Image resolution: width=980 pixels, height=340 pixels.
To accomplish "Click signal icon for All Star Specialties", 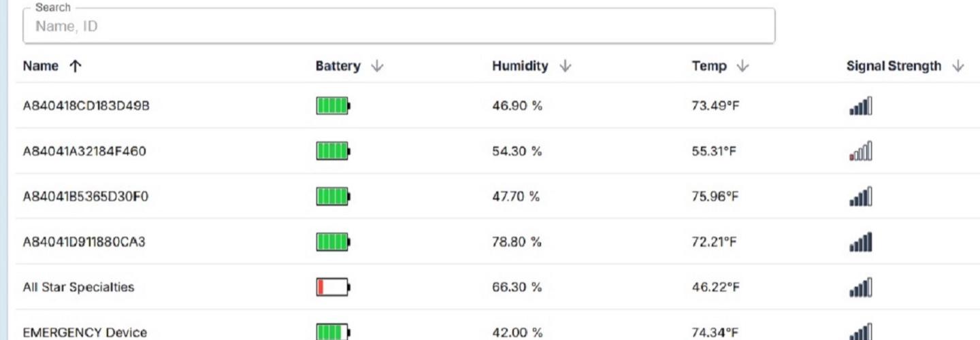I will (861, 288).
